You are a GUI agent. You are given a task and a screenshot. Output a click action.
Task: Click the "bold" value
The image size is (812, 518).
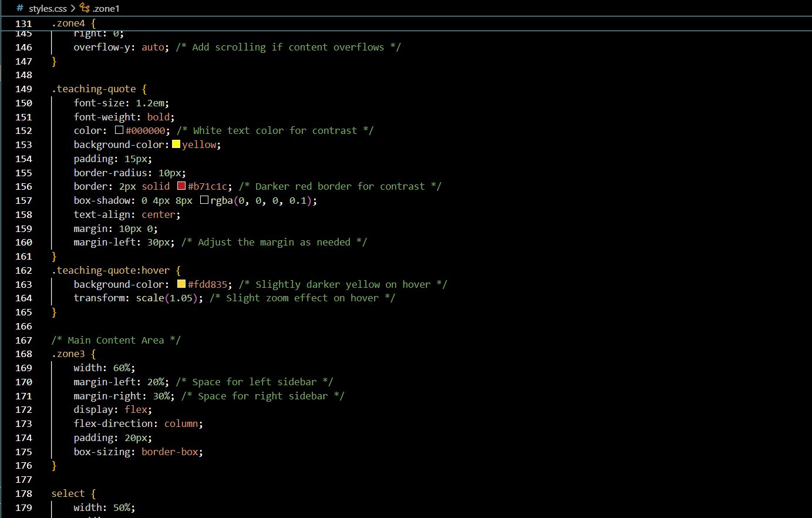[x=159, y=117]
